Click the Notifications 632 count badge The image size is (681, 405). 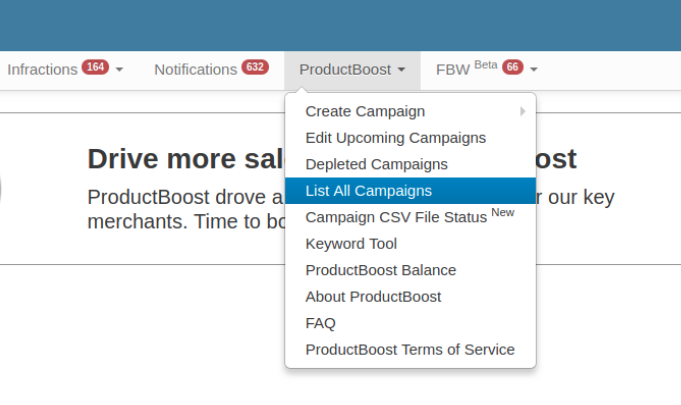(x=254, y=68)
